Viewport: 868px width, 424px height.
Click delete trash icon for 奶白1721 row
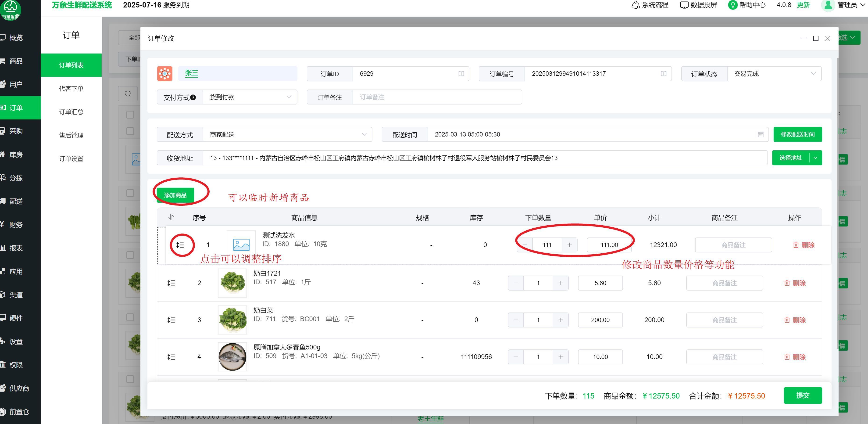click(x=787, y=283)
